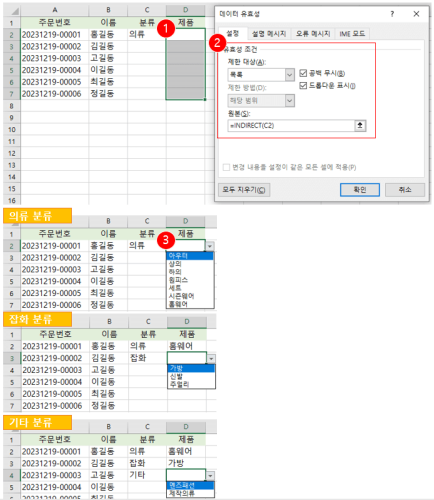Image resolution: width=434 pixels, height=500 pixels.
Task: Click cell D4 dropdown arrow in 기타 분류 sheet
Action: [210, 476]
